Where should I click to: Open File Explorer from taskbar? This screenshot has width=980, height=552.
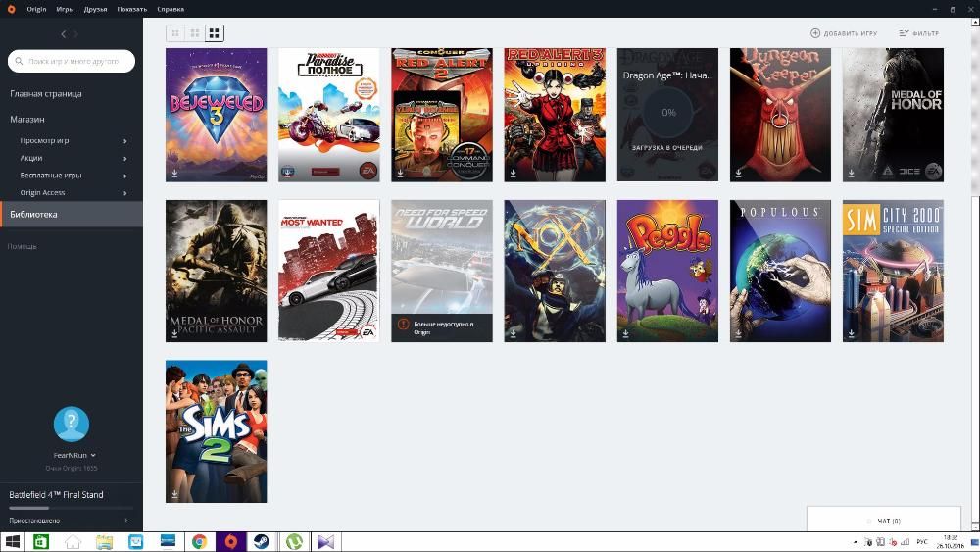pyautogui.click(x=105, y=542)
